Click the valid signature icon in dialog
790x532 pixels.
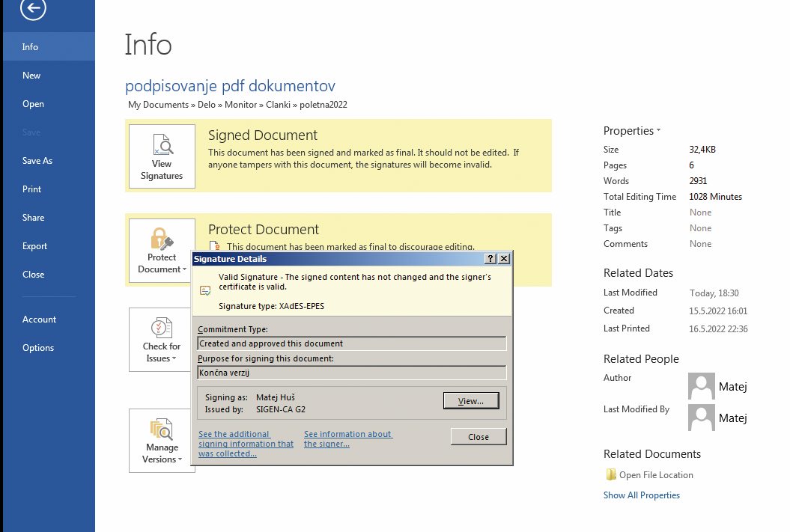(x=205, y=290)
